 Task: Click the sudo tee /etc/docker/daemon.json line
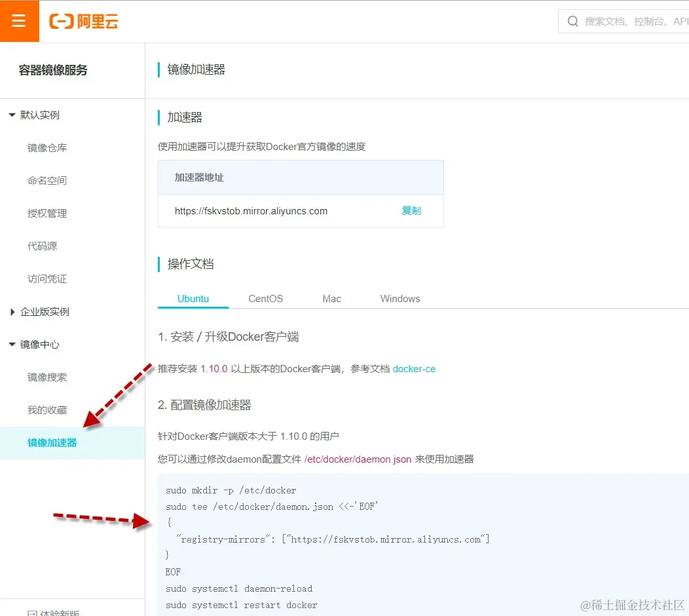click(x=272, y=507)
